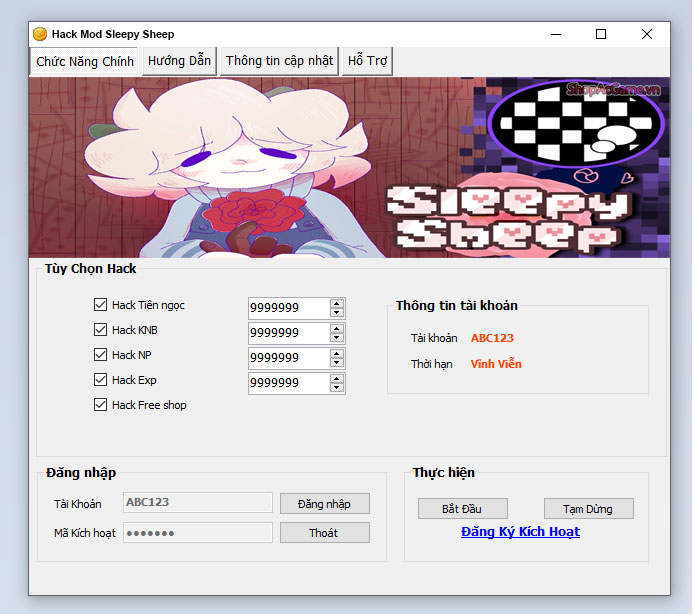Switch to the Chức Năng Chính tab
This screenshot has height=616, width=693.
click(x=84, y=61)
